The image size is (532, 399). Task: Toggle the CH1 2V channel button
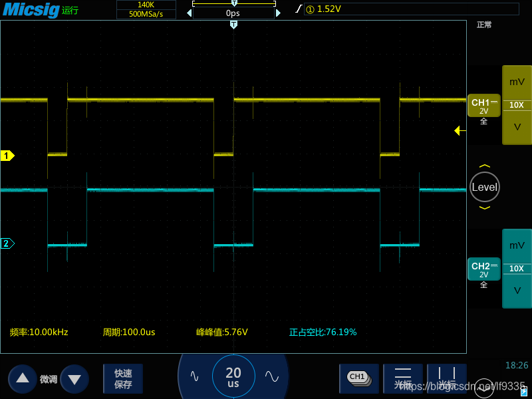pyautogui.click(x=484, y=106)
